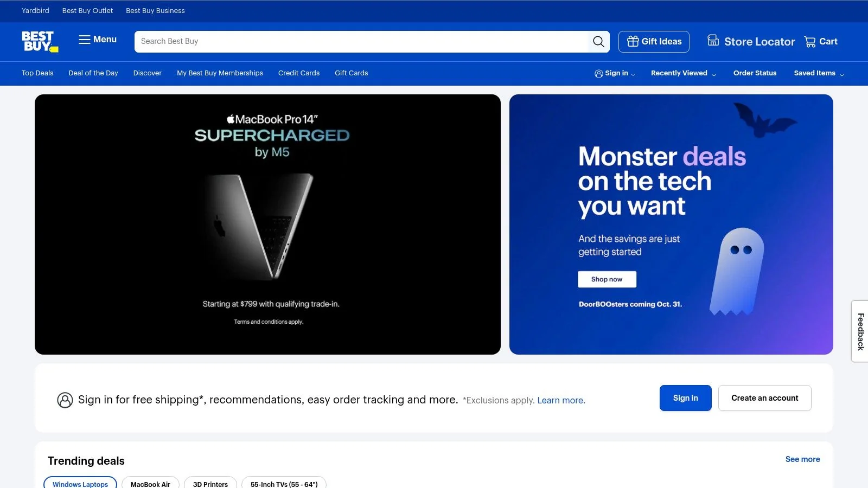868x488 pixels.
Task: Select the 55-Inch TVs trending tab
Action: [x=284, y=483]
